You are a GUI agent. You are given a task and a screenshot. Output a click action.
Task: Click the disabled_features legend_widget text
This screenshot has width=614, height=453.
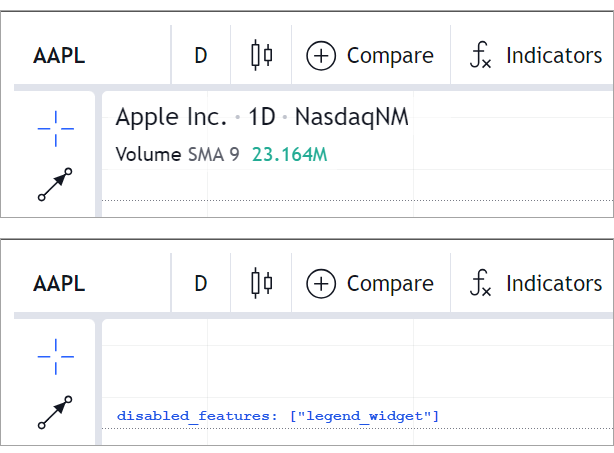(x=278, y=414)
